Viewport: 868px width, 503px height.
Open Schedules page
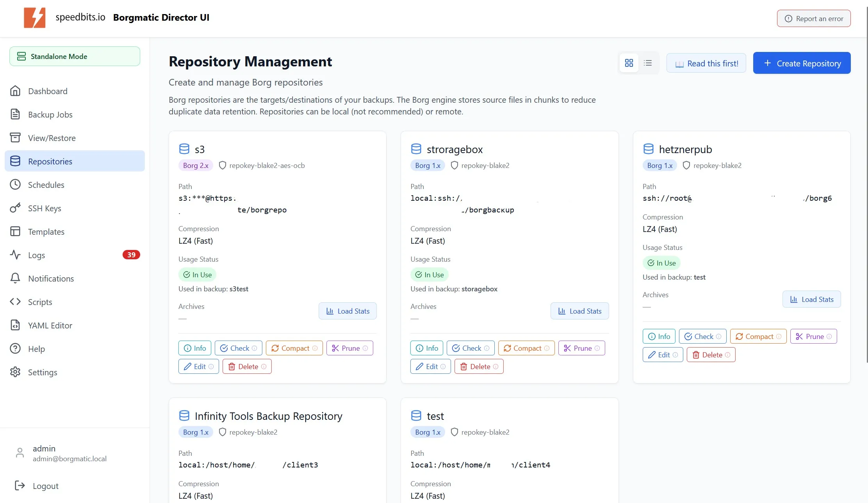tap(75, 185)
